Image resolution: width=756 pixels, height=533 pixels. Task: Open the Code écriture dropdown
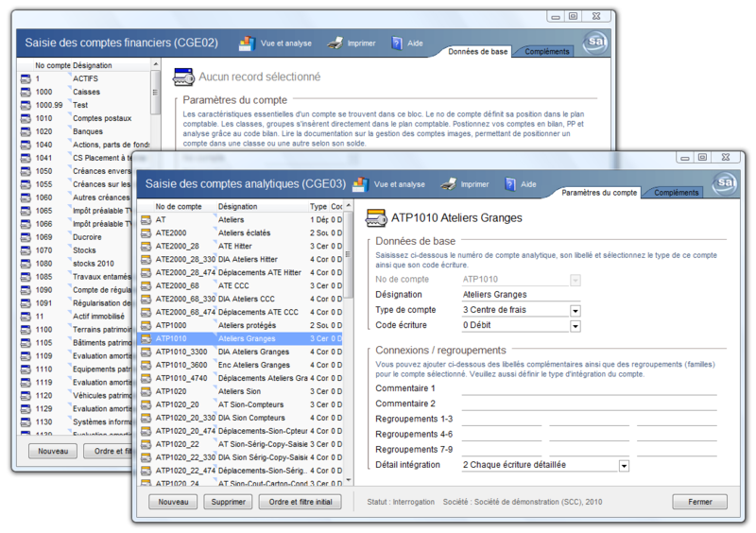click(575, 326)
